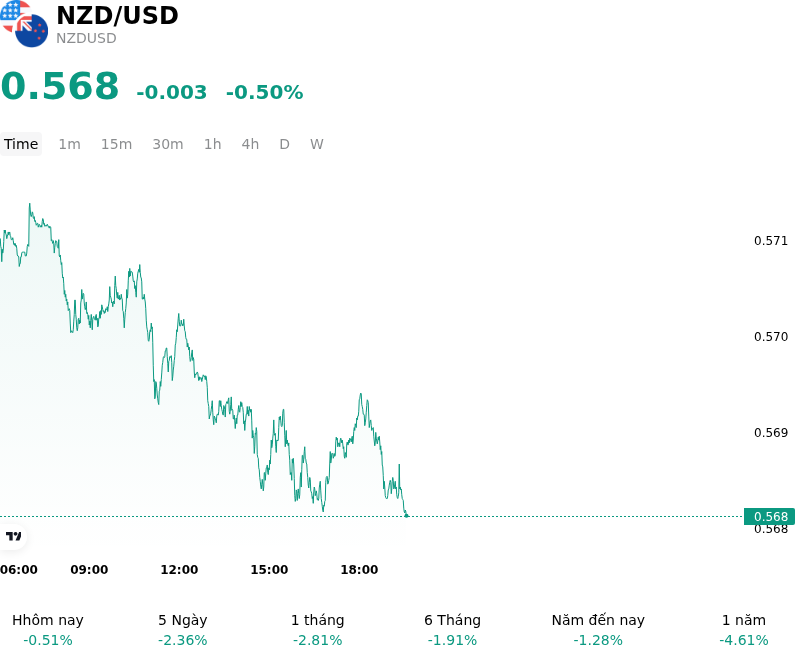Click the TradingView logo icon
The image size is (800, 660).
coord(13,537)
